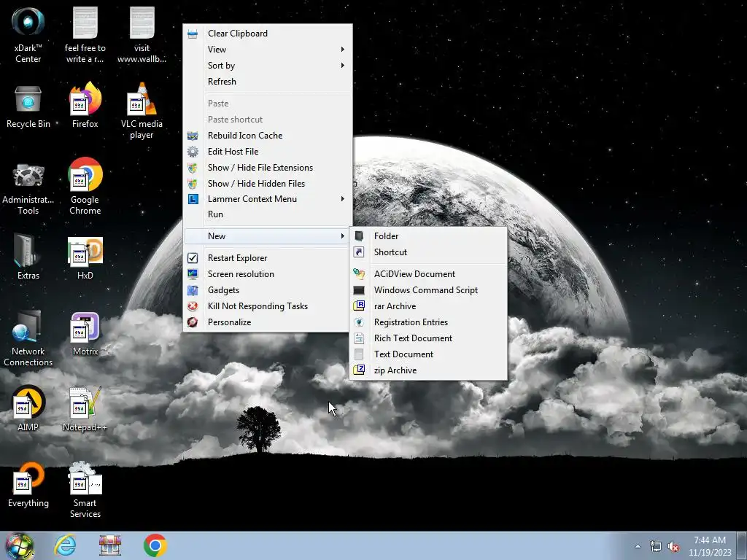Select the Everything desktop shortcut
747x560 pixels.
(28, 485)
